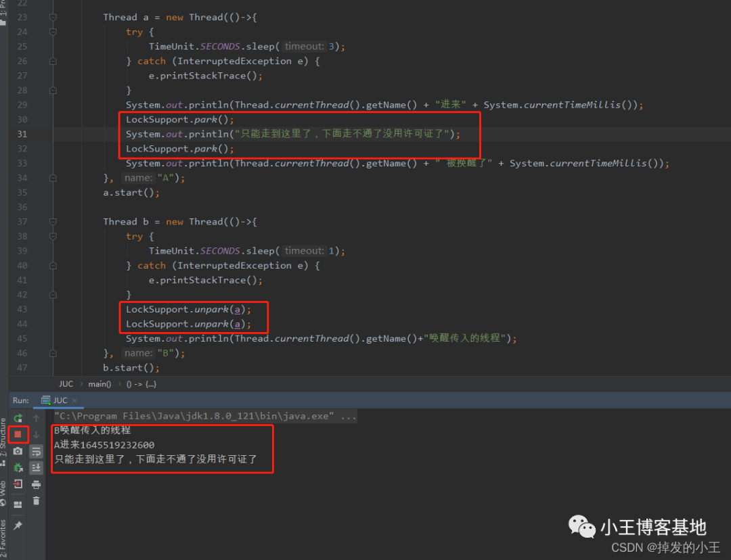Click the fold end marker at line 34
The height and width of the screenshot is (560, 731).
(x=53, y=178)
